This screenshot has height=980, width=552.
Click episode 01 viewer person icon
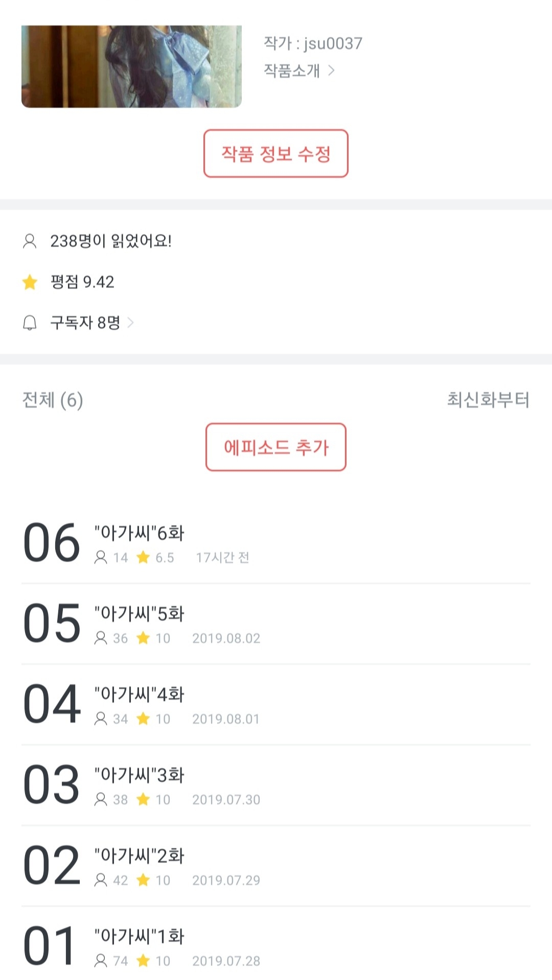click(101, 961)
